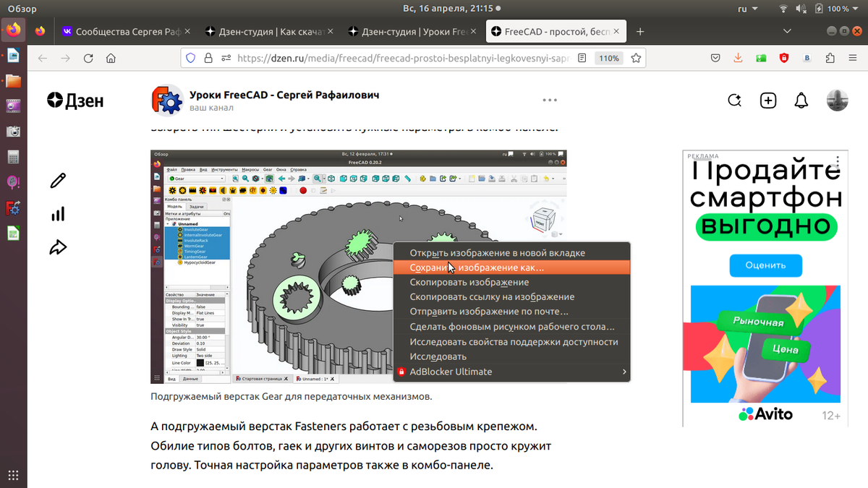This screenshot has height=488, width=868.
Task: Open the Firefox hamburger application menu
Action: [x=853, y=58]
